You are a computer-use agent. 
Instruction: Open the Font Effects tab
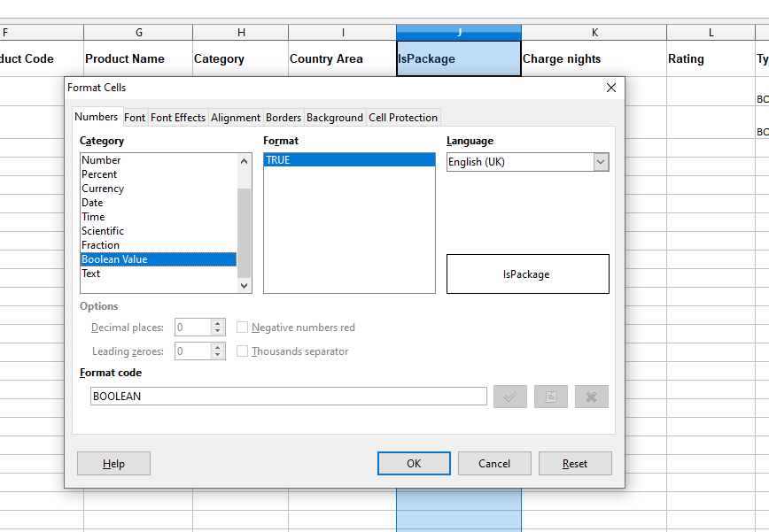[178, 118]
